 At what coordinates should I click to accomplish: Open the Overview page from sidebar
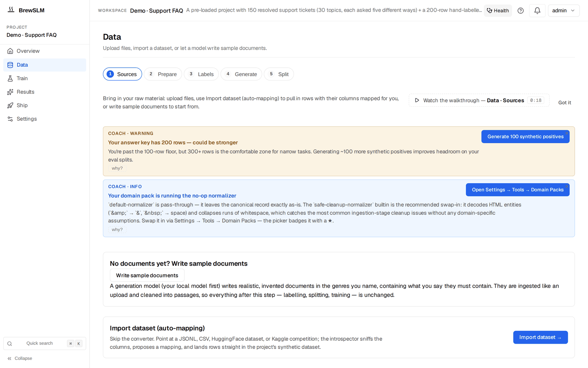(44, 51)
